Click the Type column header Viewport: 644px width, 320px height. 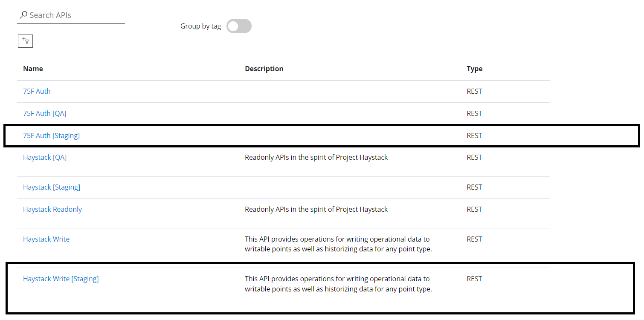tap(475, 69)
